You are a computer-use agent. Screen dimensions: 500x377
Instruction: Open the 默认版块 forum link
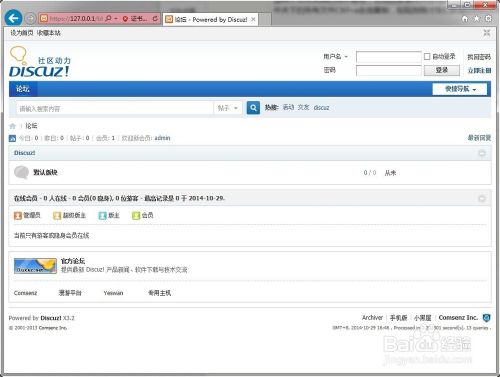(x=45, y=172)
